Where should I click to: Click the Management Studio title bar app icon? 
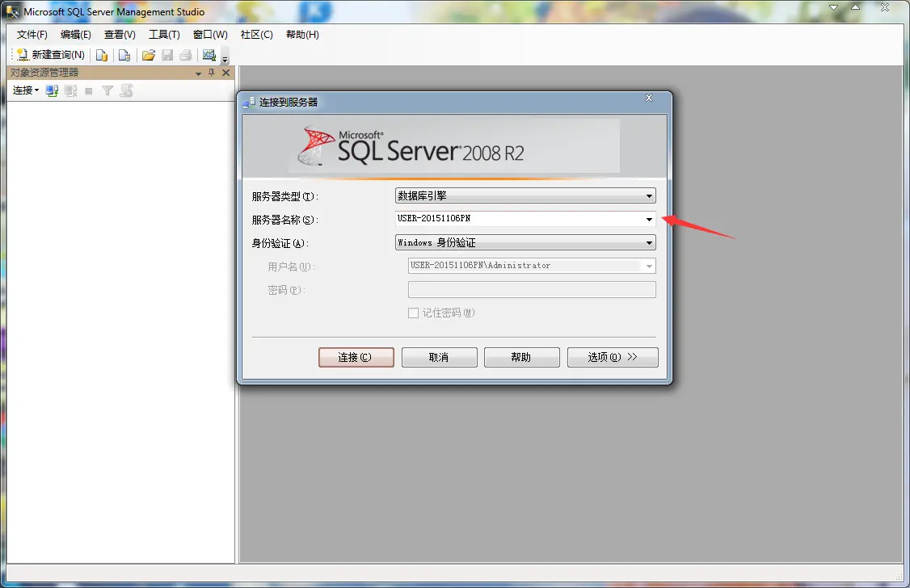(x=12, y=11)
